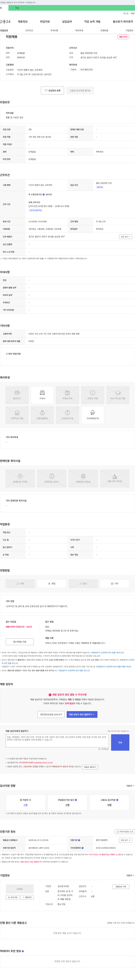
Task: Jump to 우대사항 section tab
Action: coord(54,30)
